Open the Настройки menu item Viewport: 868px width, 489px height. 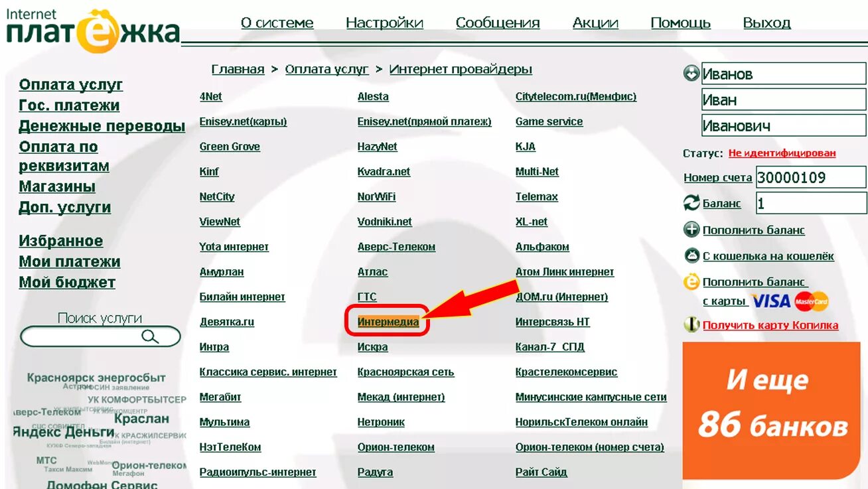[384, 23]
